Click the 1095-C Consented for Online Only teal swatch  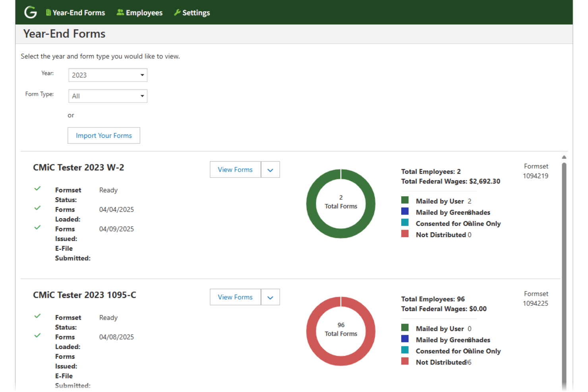[405, 350]
